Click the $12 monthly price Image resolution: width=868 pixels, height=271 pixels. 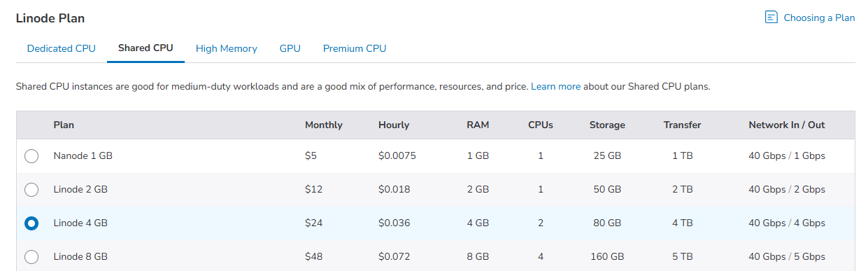[313, 189]
